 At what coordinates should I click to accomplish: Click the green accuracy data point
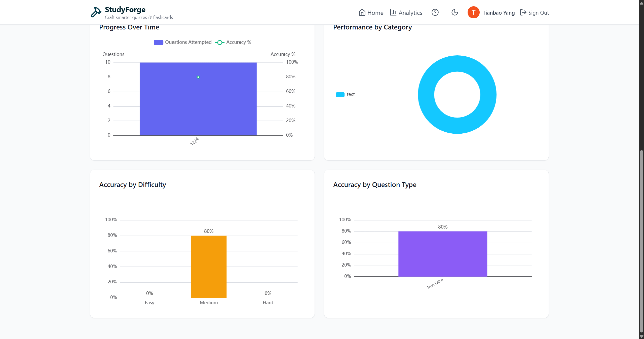[x=198, y=77]
